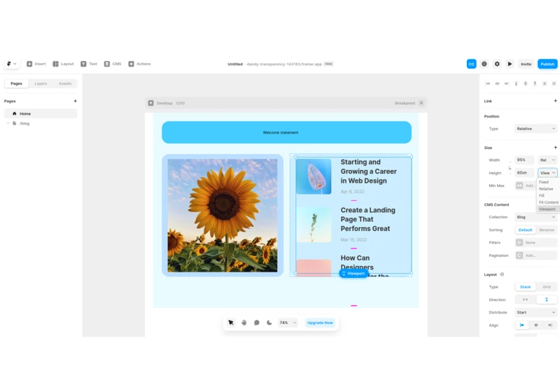Click align top icon

click(516, 83)
